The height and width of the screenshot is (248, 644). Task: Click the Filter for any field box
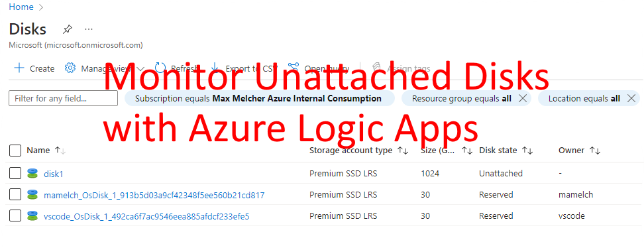tap(63, 98)
